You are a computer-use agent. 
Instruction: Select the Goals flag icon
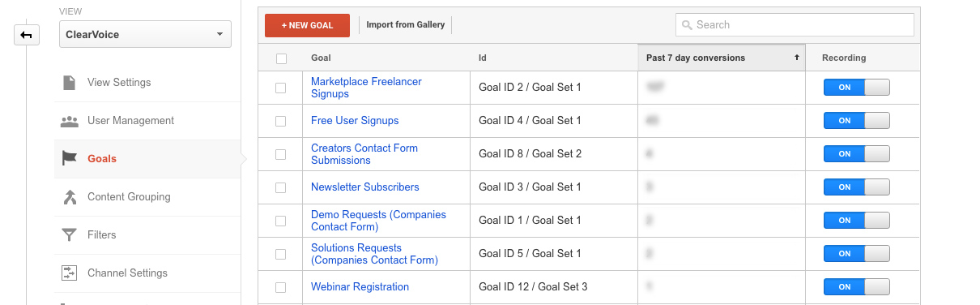[x=70, y=158]
